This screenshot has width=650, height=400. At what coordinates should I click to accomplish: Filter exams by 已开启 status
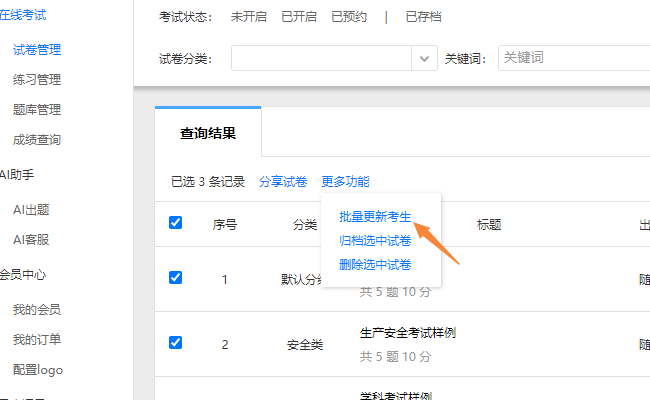[x=299, y=17]
